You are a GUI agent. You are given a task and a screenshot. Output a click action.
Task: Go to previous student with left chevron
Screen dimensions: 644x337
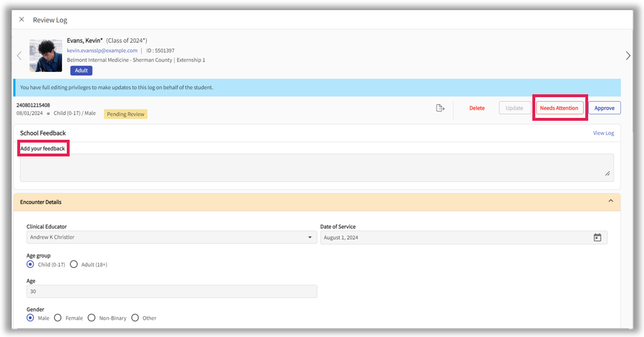(x=19, y=55)
